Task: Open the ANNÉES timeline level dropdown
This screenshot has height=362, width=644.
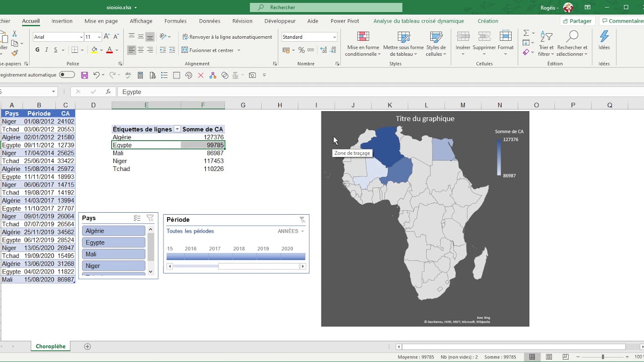Action: tap(291, 231)
